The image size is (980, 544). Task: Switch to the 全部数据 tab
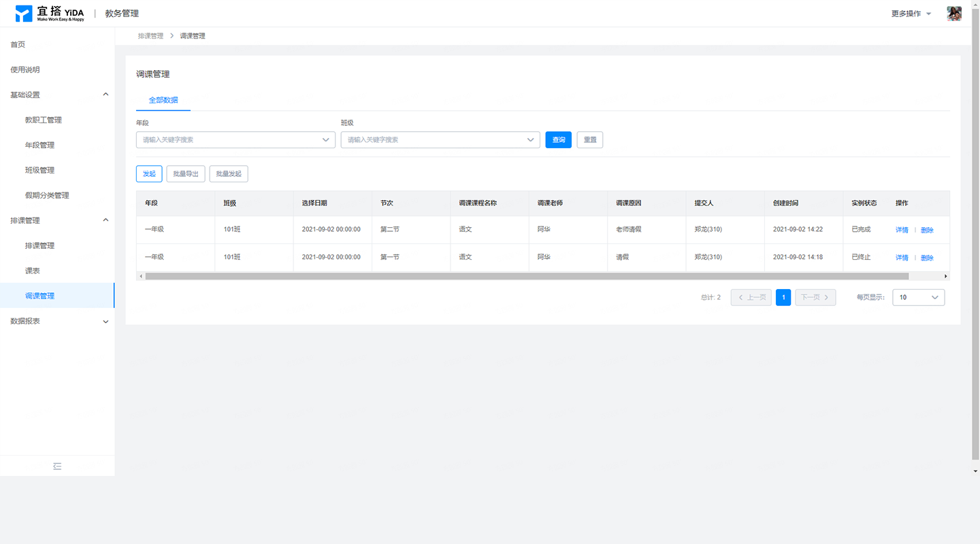coord(163,100)
